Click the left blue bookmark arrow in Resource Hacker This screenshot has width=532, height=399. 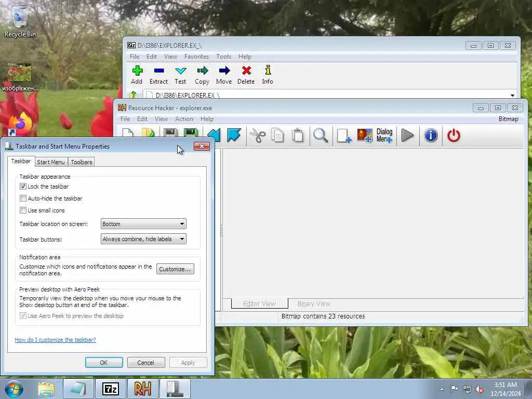(x=214, y=135)
